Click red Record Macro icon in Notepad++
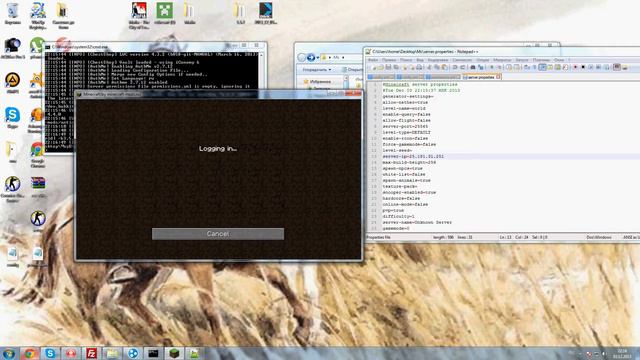Image resolution: width=640 pixels, height=360 pixels. point(576,67)
